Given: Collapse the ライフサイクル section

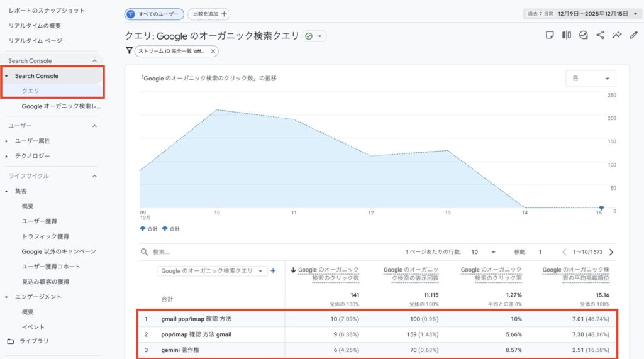Looking at the screenshot, I should (x=95, y=176).
